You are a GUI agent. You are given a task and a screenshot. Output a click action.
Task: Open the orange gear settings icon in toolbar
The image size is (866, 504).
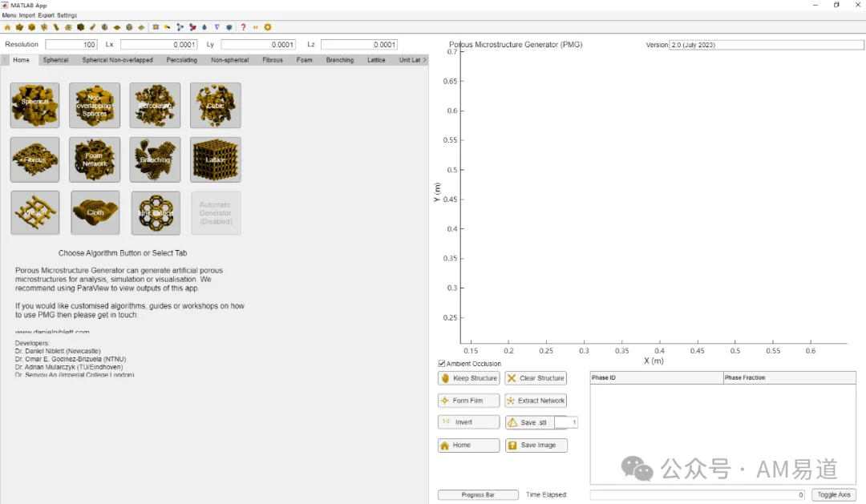[x=268, y=27]
